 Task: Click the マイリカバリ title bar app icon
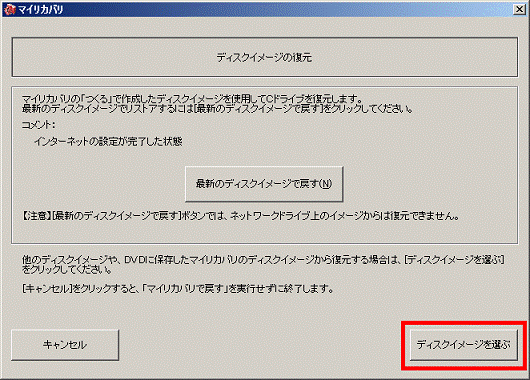(9, 9)
